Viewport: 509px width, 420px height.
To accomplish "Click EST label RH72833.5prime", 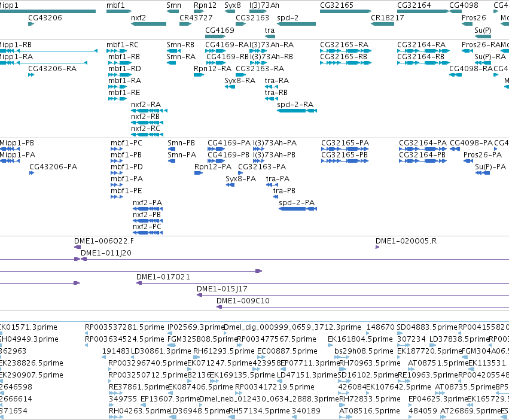I will pyautogui.click(x=370, y=399).
